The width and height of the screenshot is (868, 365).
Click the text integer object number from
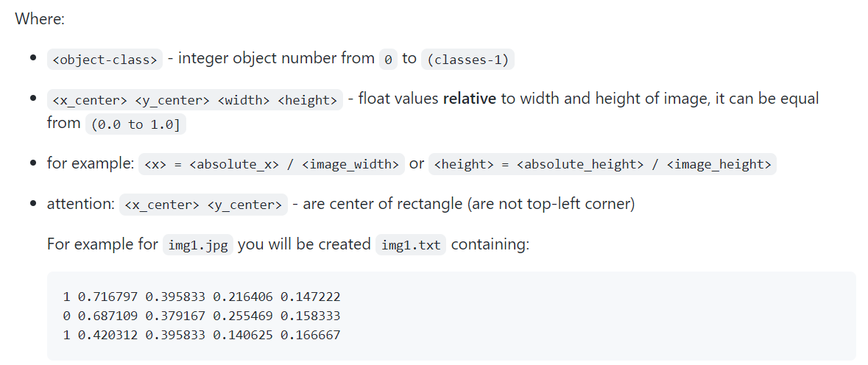276,58
